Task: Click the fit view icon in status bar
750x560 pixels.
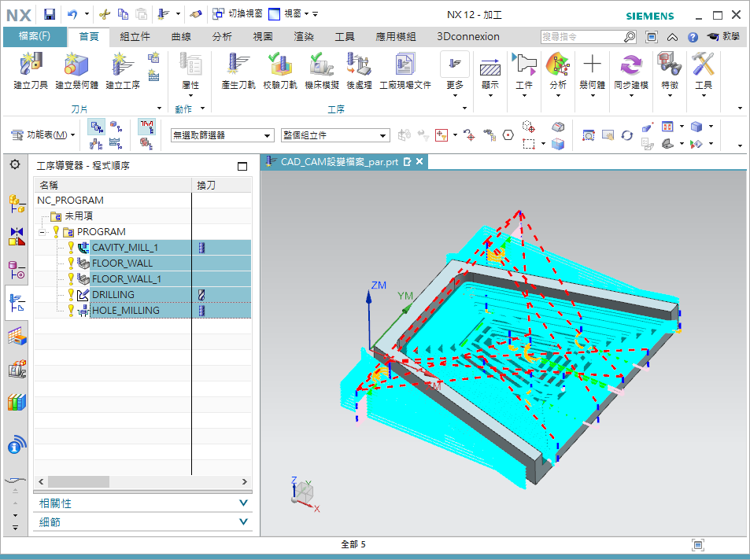Action: coord(698,544)
